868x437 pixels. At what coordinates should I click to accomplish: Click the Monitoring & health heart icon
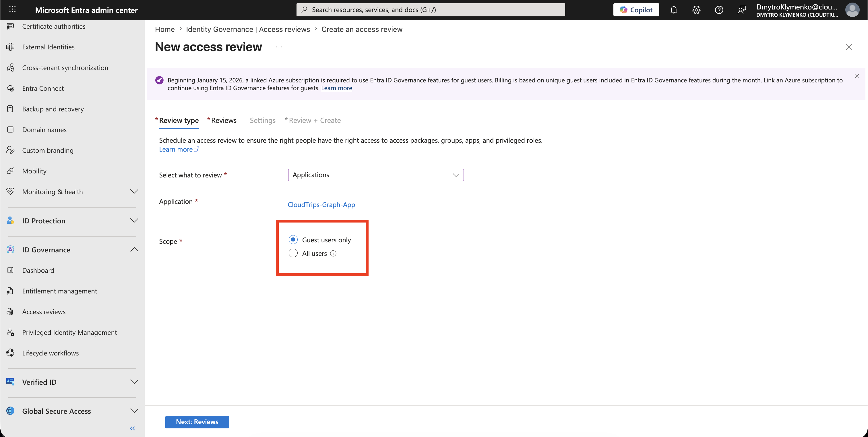tap(10, 192)
